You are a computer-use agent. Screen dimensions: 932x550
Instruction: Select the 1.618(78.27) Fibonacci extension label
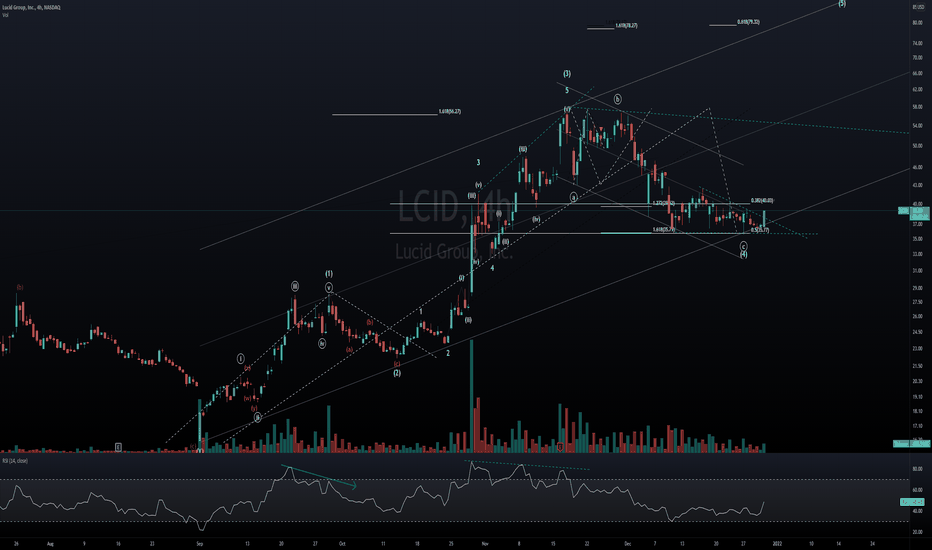(626, 26)
